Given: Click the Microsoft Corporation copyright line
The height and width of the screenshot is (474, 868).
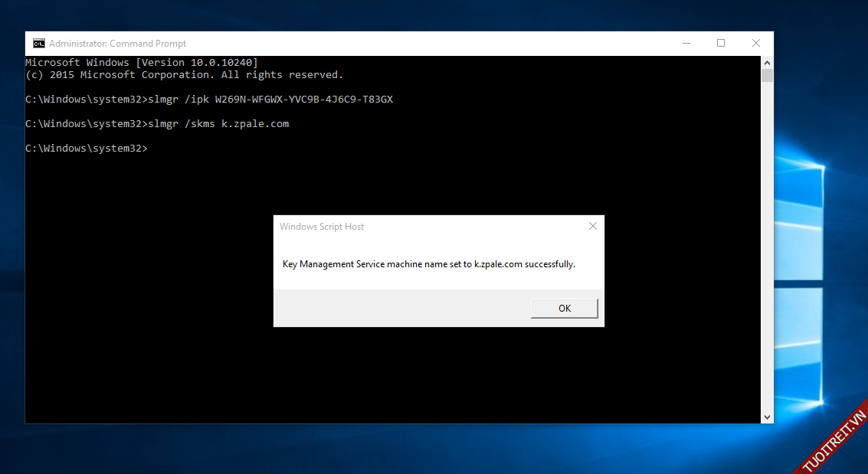Looking at the screenshot, I should (x=184, y=75).
